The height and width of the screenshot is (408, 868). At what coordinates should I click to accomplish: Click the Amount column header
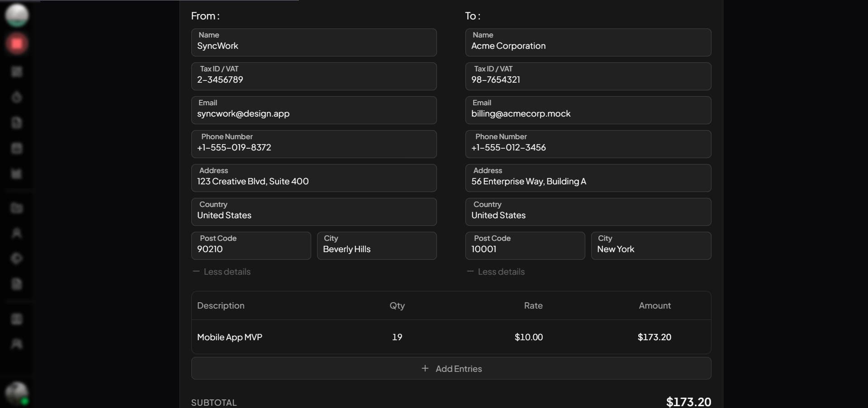click(x=655, y=305)
